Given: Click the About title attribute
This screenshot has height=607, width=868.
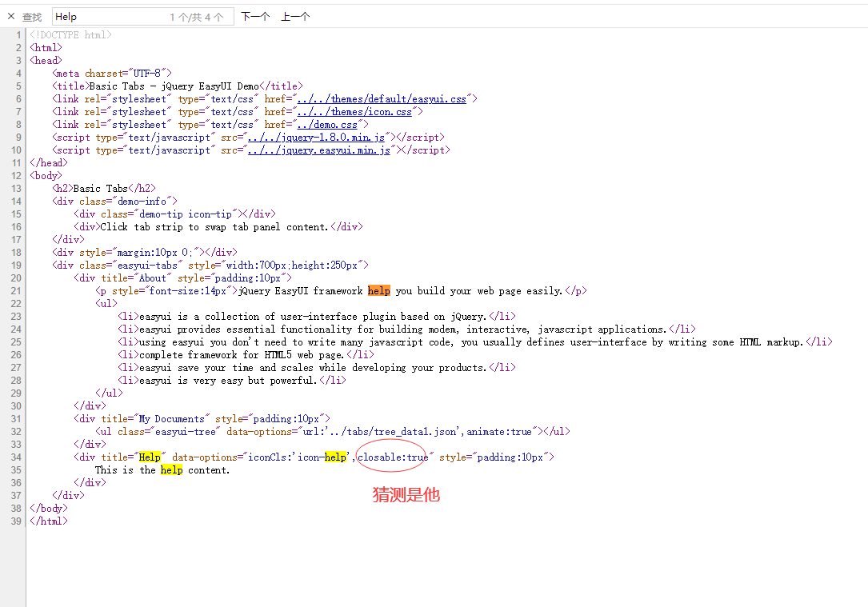Looking at the screenshot, I should [x=136, y=278].
